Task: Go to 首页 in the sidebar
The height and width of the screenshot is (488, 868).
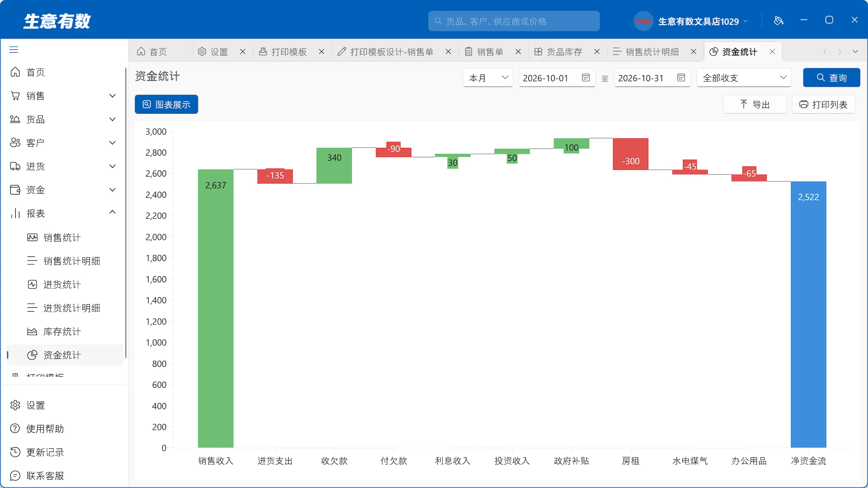Action: 64,72
